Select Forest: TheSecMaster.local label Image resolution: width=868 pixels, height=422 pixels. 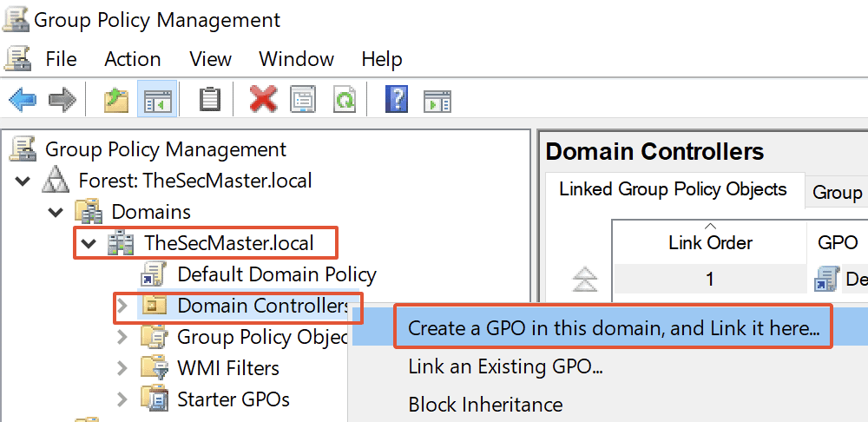(194, 181)
